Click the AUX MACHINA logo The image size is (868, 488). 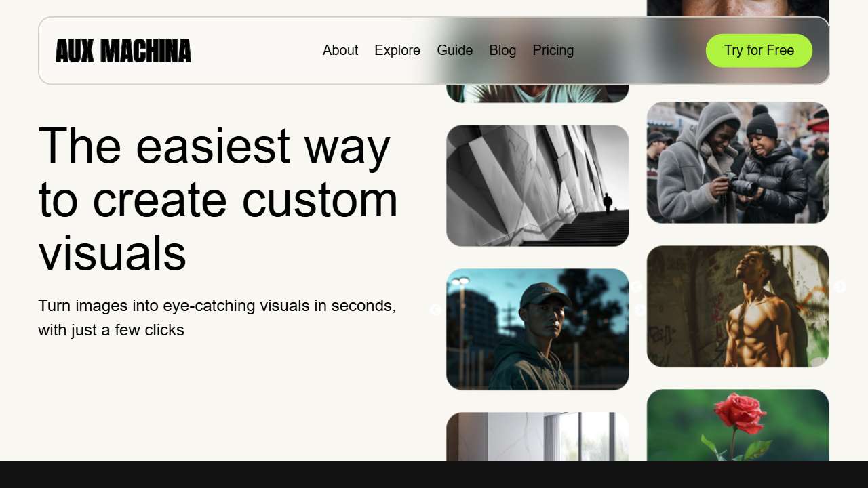click(x=123, y=51)
